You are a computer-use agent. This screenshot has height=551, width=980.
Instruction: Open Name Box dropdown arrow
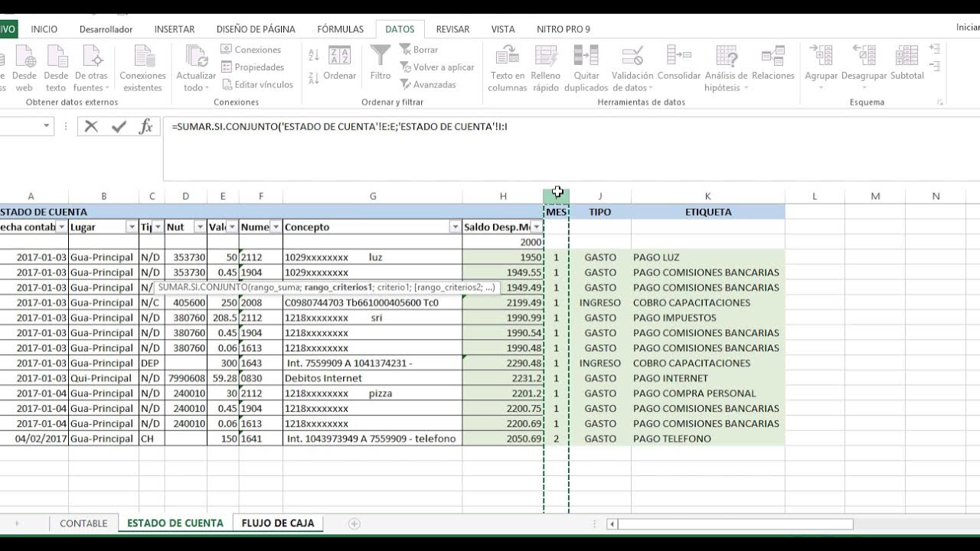(46, 126)
